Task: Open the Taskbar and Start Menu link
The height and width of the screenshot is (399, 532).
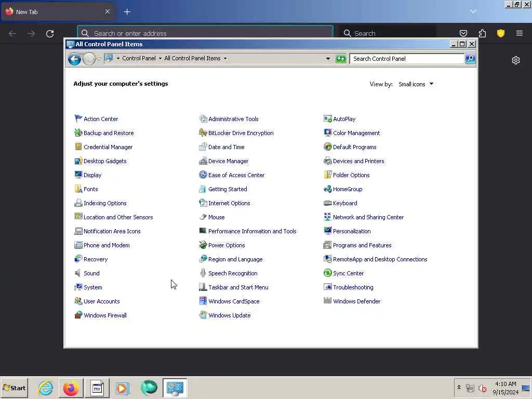Action: pyautogui.click(x=238, y=287)
